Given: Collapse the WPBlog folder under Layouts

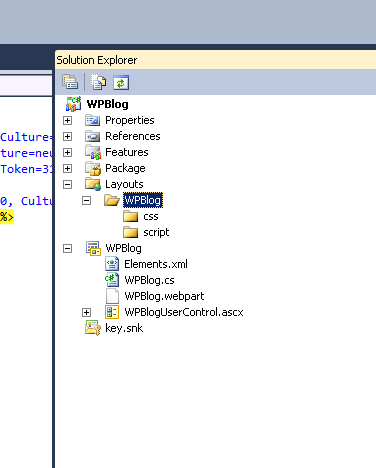Looking at the screenshot, I should 86,200.
